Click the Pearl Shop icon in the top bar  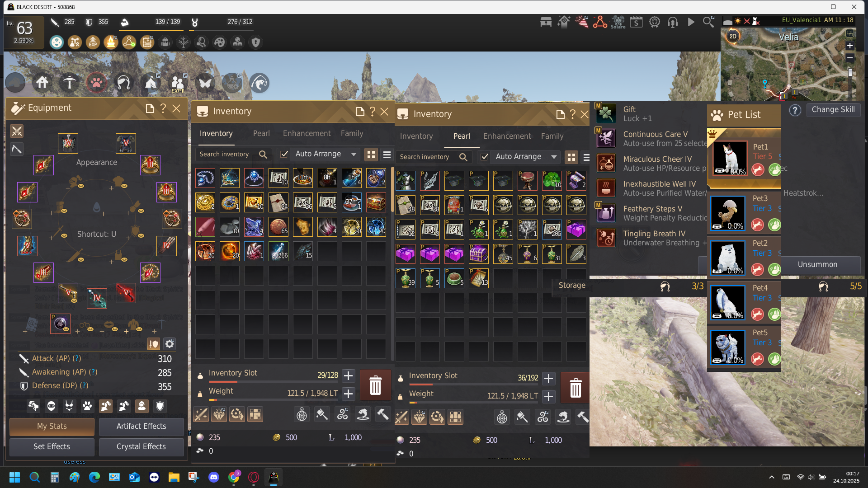(546, 22)
